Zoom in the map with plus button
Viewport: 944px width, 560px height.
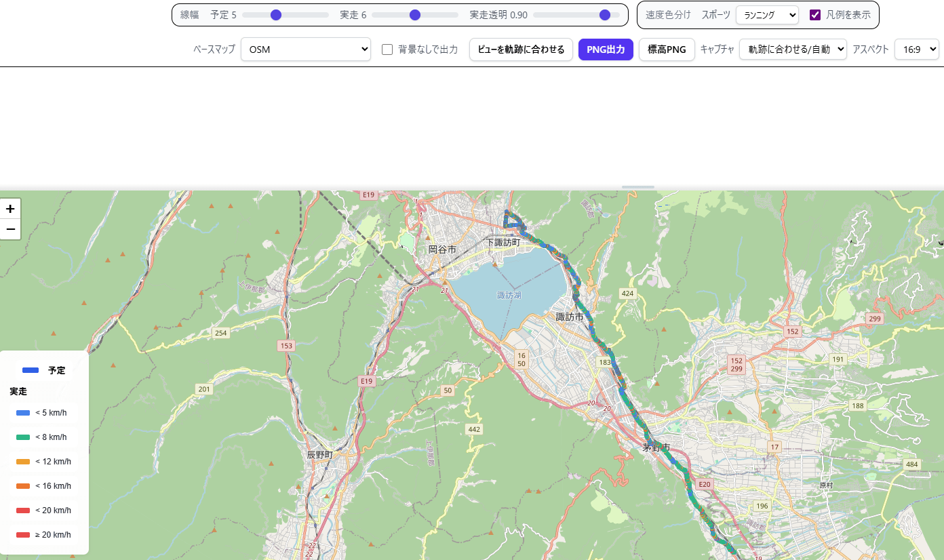coord(10,209)
